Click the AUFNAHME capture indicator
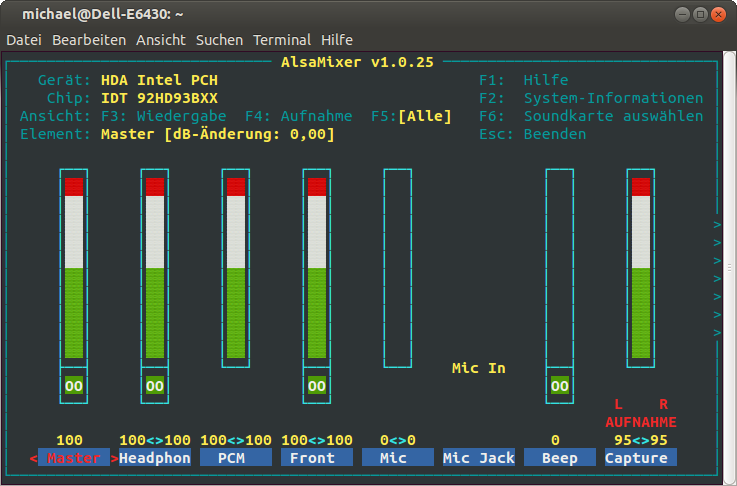This screenshot has width=737, height=486. tap(641, 422)
